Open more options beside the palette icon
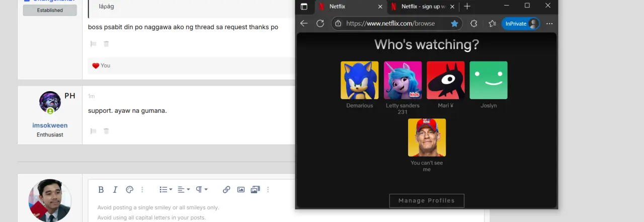This screenshot has height=222, width=644. pos(142,190)
